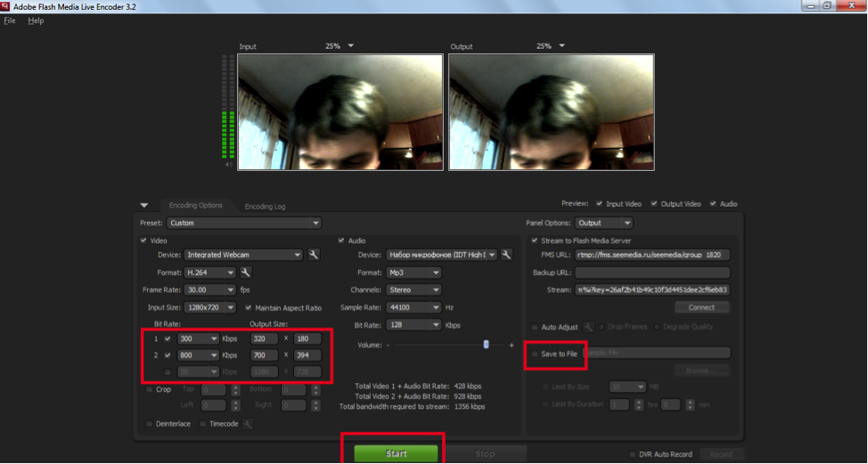Switch to Encoding Options tab
Image resolution: width=868 pixels, height=464 pixels.
[195, 205]
